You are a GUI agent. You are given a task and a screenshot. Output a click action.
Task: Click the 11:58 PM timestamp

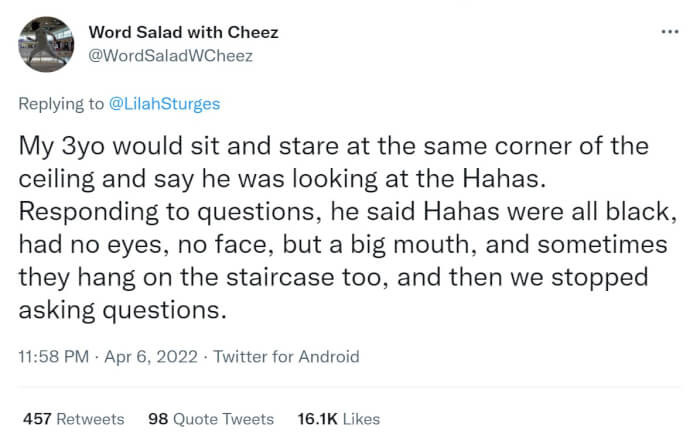point(54,357)
